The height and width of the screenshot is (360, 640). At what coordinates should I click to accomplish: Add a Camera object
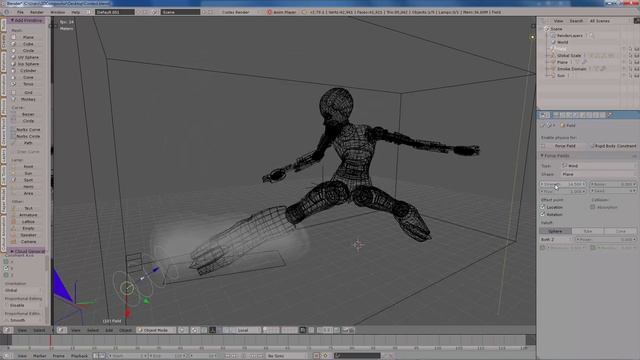tap(28, 242)
